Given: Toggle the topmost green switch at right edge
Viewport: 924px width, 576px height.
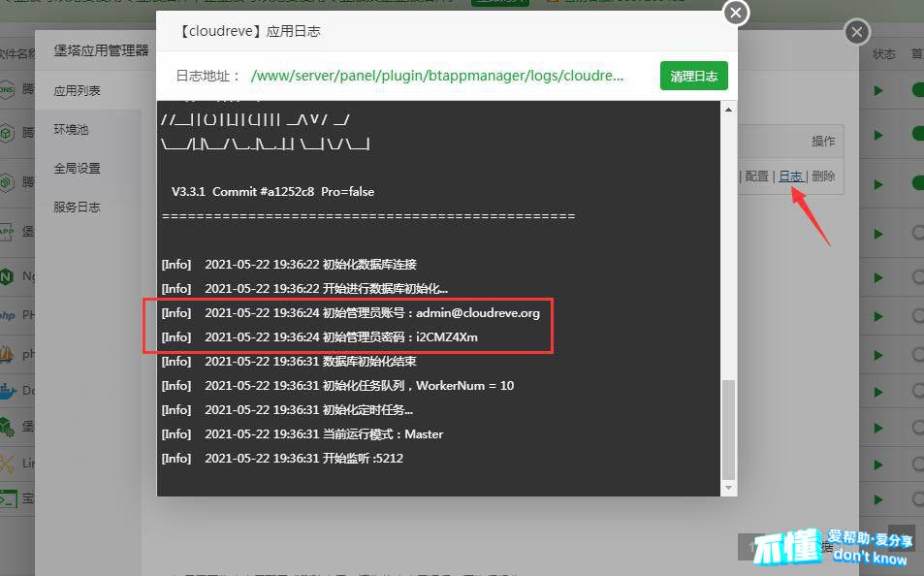Looking at the screenshot, I should (x=917, y=89).
